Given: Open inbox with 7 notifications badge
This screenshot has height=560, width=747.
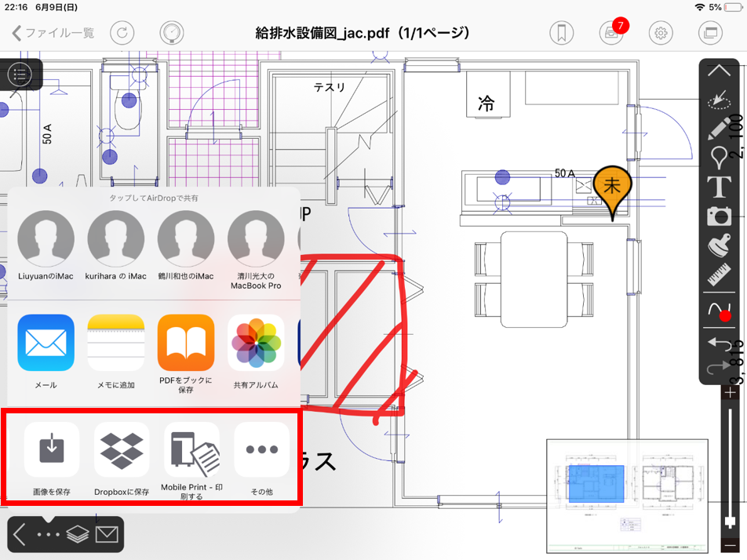Looking at the screenshot, I should pos(611,33).
